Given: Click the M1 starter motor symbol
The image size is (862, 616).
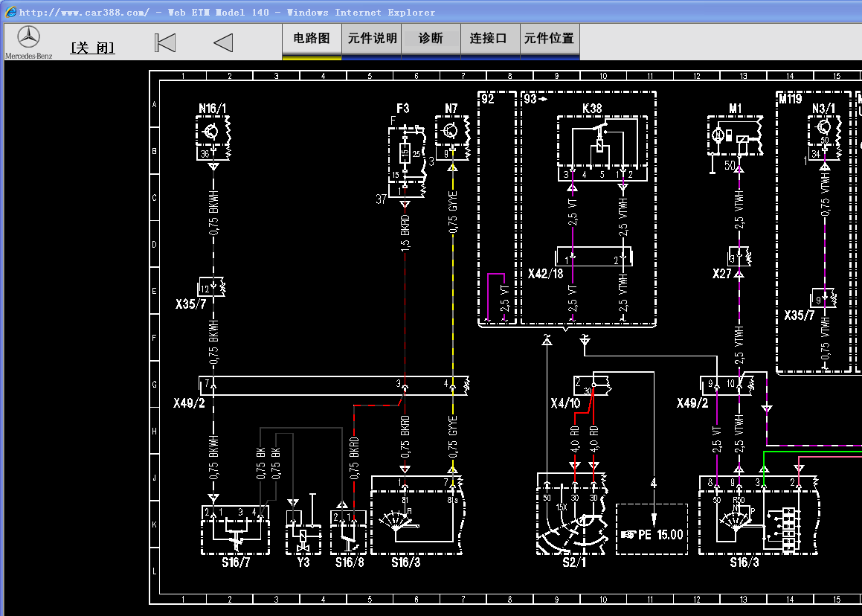Looking at the screenshot, I should 735,138.
